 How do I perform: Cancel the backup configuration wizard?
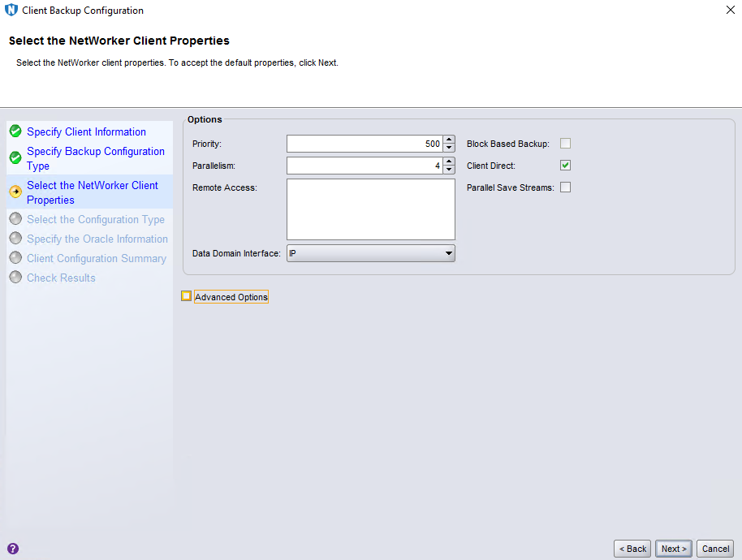(715, 549)
